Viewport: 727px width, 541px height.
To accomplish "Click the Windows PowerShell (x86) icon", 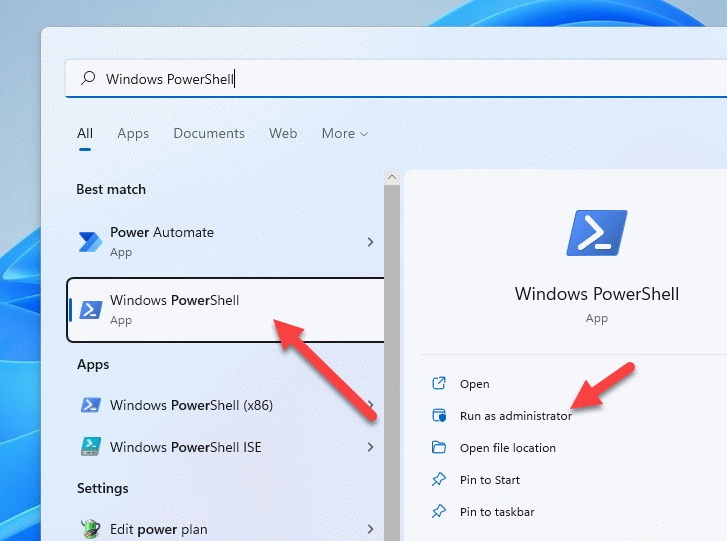I will point(91,405).
